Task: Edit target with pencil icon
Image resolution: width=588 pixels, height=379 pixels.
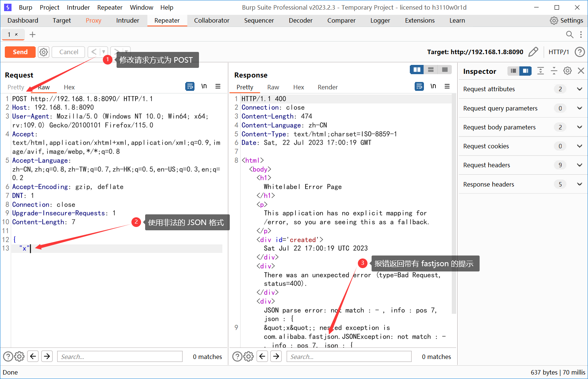Action: [x=533, y=52]
